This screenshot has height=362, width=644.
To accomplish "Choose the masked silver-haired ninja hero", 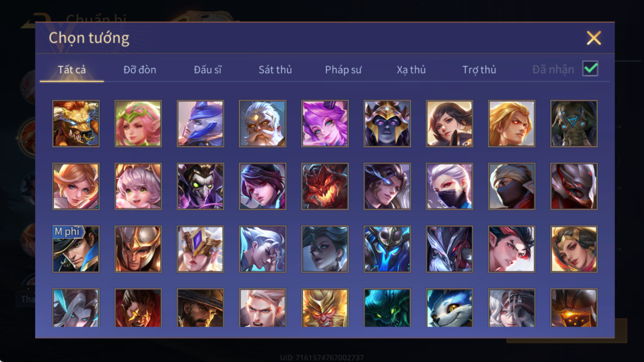I will click(x=449, y=186).
